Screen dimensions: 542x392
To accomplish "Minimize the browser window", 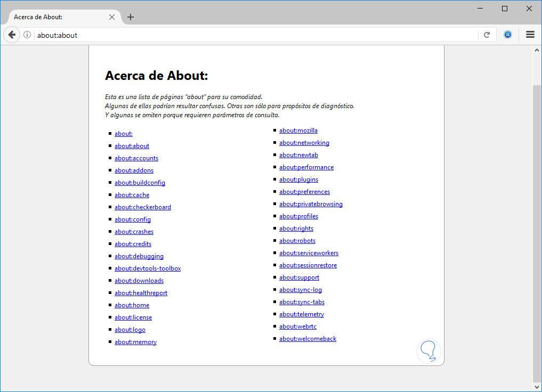I will (x=480, y=9).
